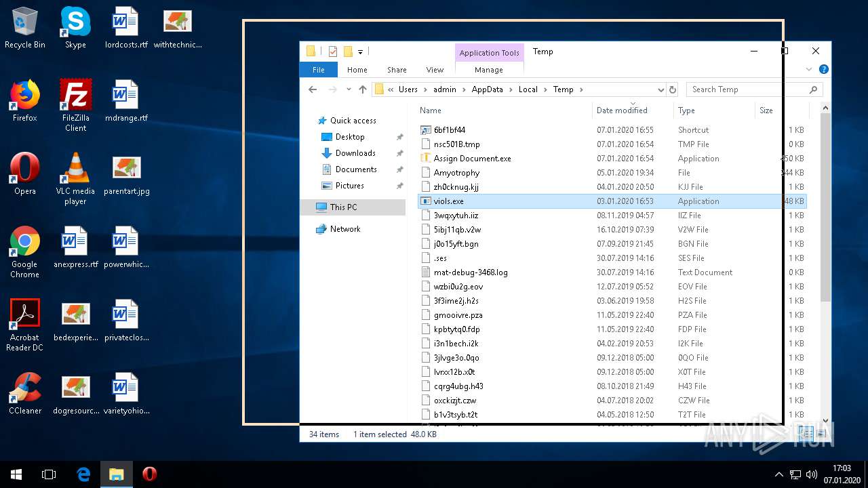Screen dimensions: 868x488
Task: Launch CCleaner desktop shortcut
Action: point(25,394)
